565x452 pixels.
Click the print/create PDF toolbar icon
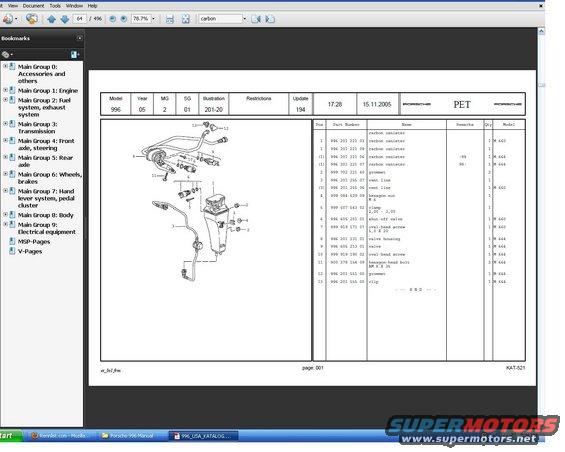click(x=7, y=18)
